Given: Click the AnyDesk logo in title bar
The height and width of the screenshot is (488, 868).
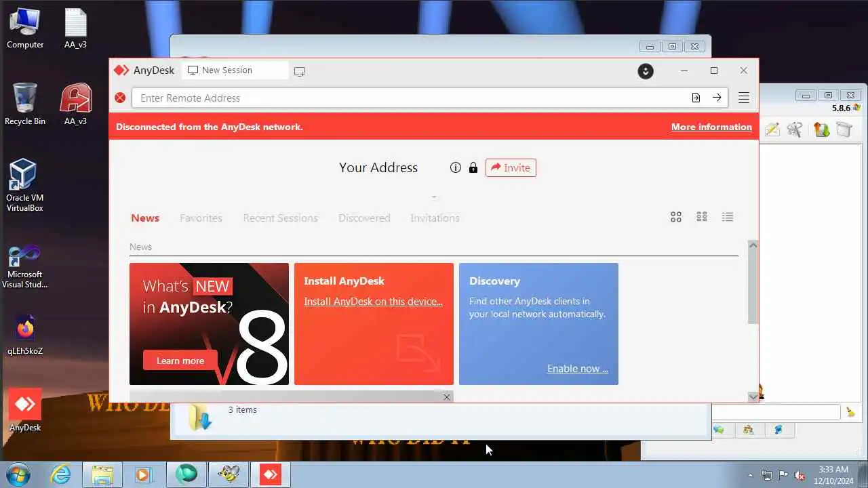Looking at the screenshot, I should coord(121,70).
